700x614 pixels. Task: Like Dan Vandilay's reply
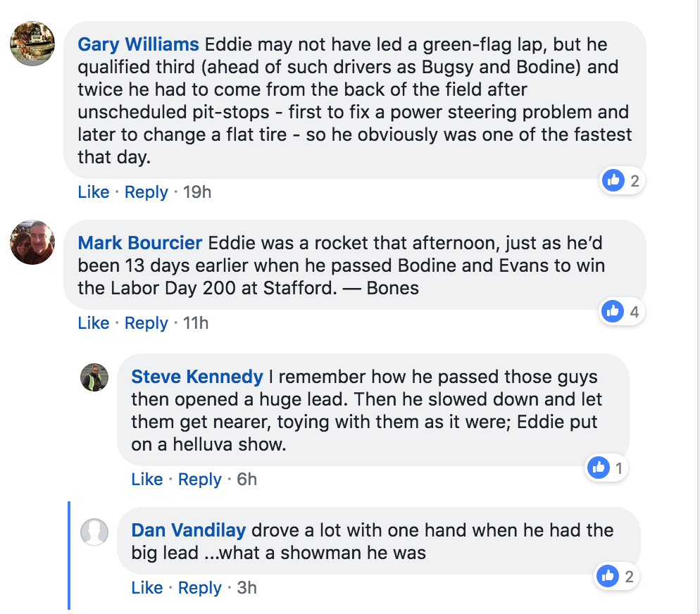(147, 588)
